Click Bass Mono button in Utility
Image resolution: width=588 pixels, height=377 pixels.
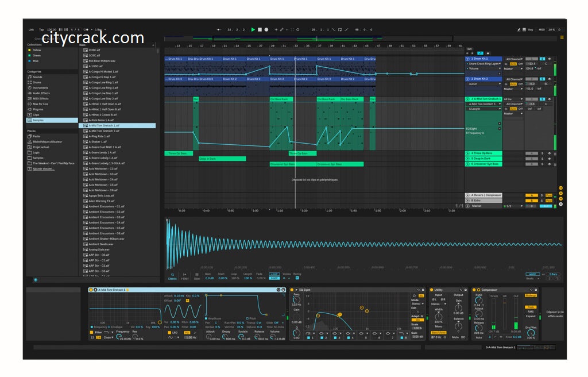coord(438,333)
